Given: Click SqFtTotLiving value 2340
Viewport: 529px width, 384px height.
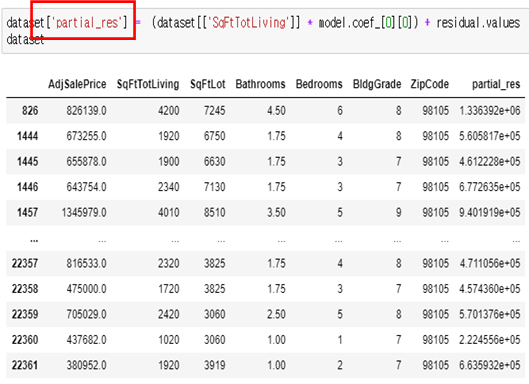Looking at the screenshot, I should pyautogui.click(x=169, y=187).
